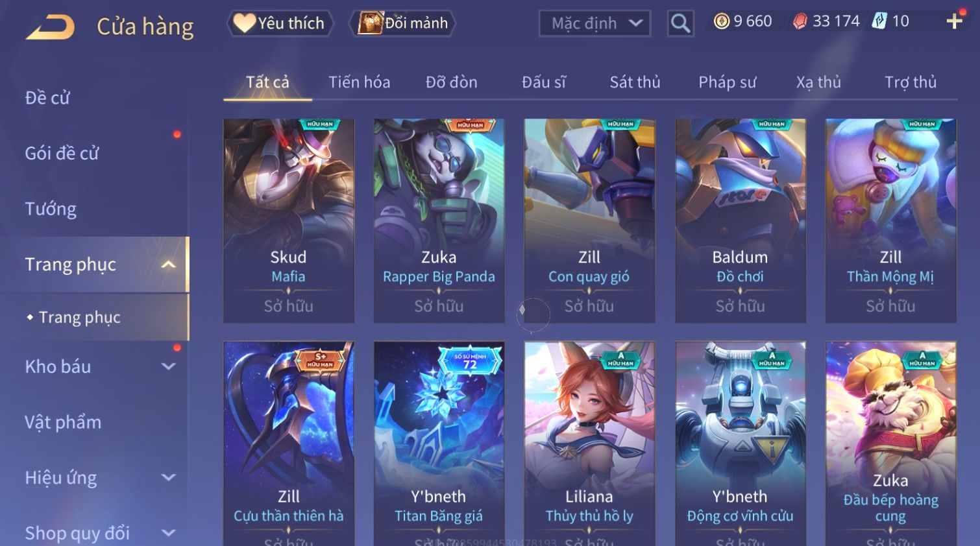The width and height of the screenshot is (980, 546).
Task: Switch to the Pháp sư tab
Action: [728, 82]
